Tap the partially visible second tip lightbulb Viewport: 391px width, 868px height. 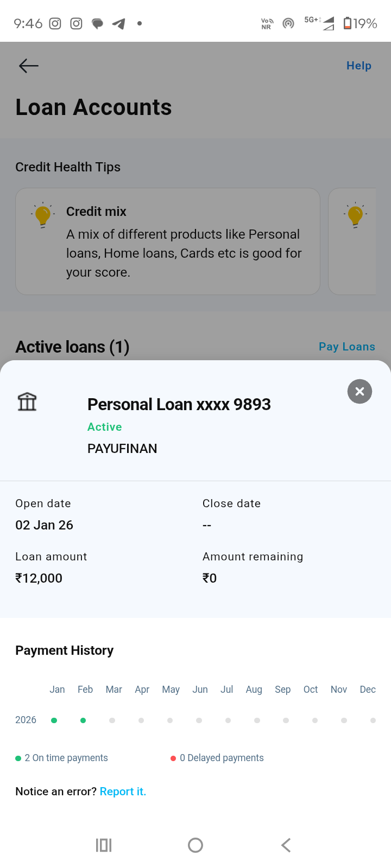pyautogui.click(x=356, y=215)
